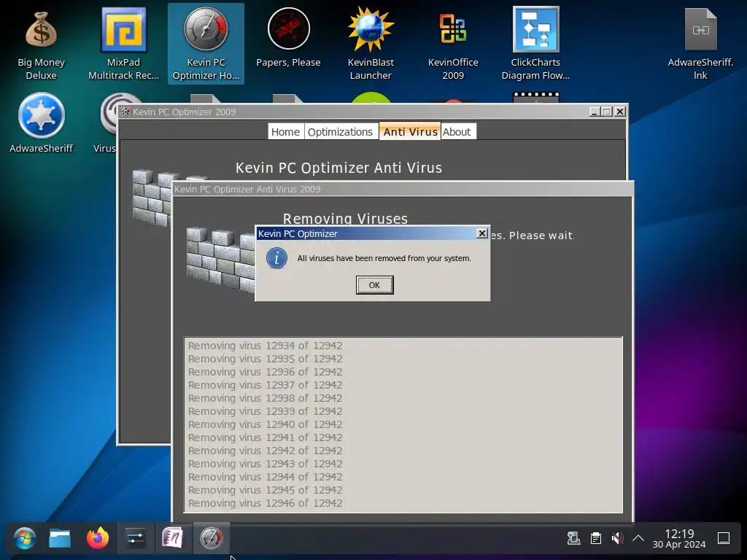Select log line 'Removing virus 12934 of 12942'
Screen dimensions: 747x560
(x=266, y=346)
